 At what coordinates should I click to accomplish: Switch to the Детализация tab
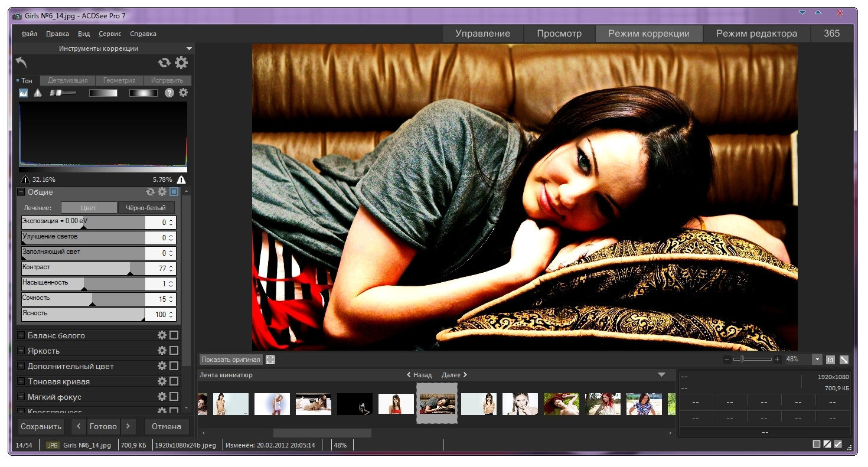click(x=67, y=80)
